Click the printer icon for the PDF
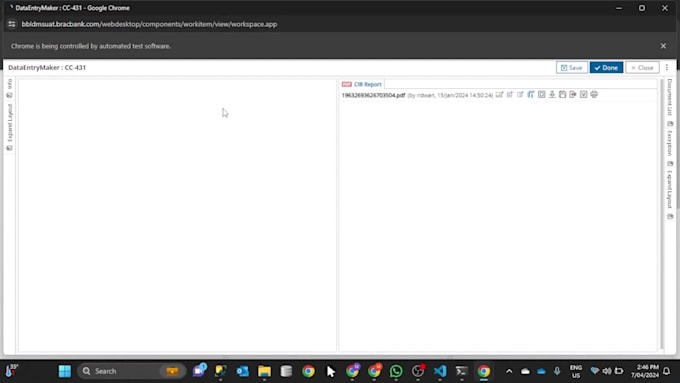The height and width of the screenshot is (383, 680). [x=594, y=94]
